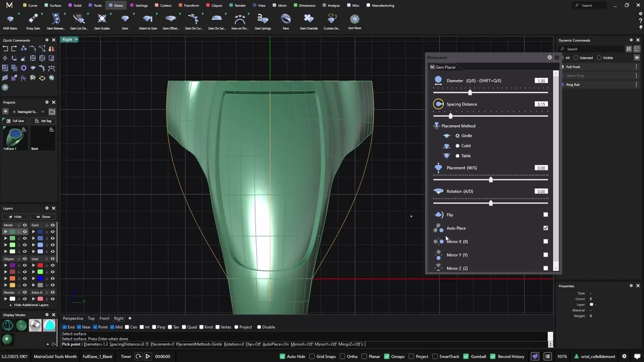The width and height of the screenshot is (644, 362).
Task: Open the Gem Placer panel settings gear
Action: (549, 57)
